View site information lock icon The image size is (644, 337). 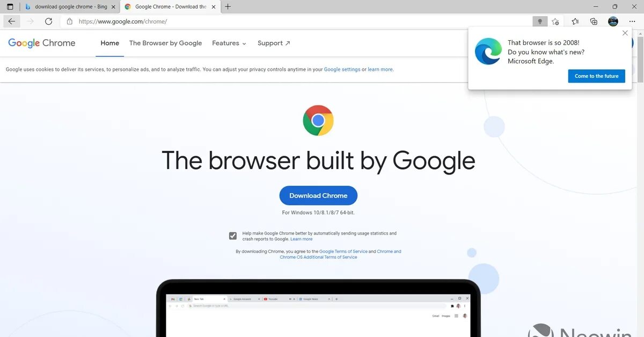click(x=69, y=21)
